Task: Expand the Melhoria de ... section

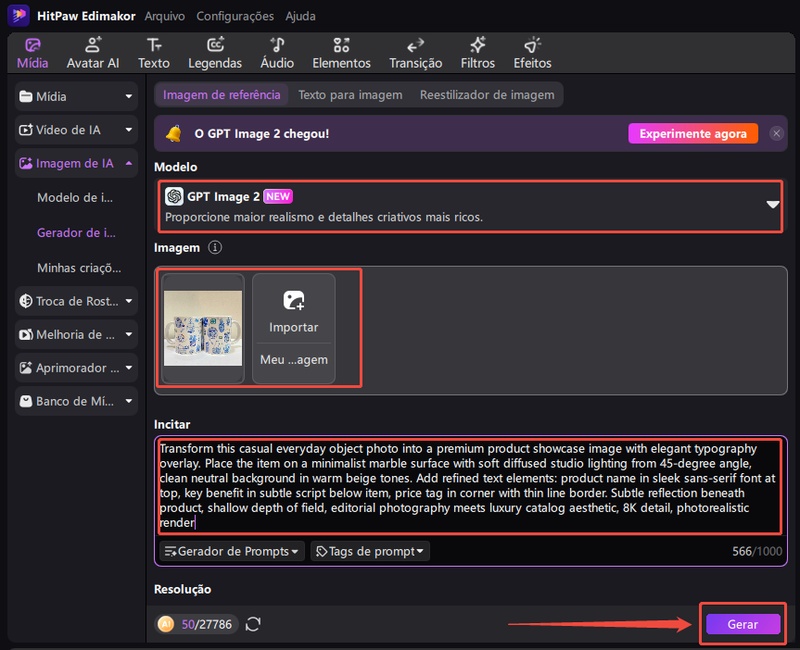Action: click(x=76, y=335)
